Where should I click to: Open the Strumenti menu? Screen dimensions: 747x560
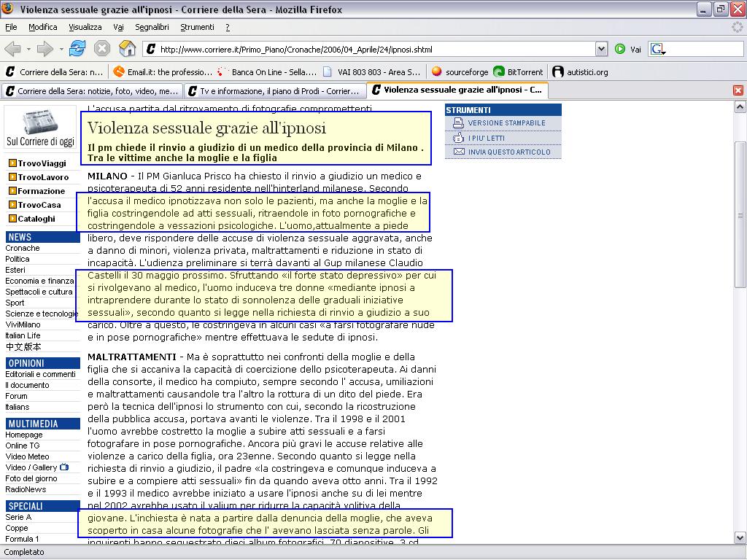197,27
